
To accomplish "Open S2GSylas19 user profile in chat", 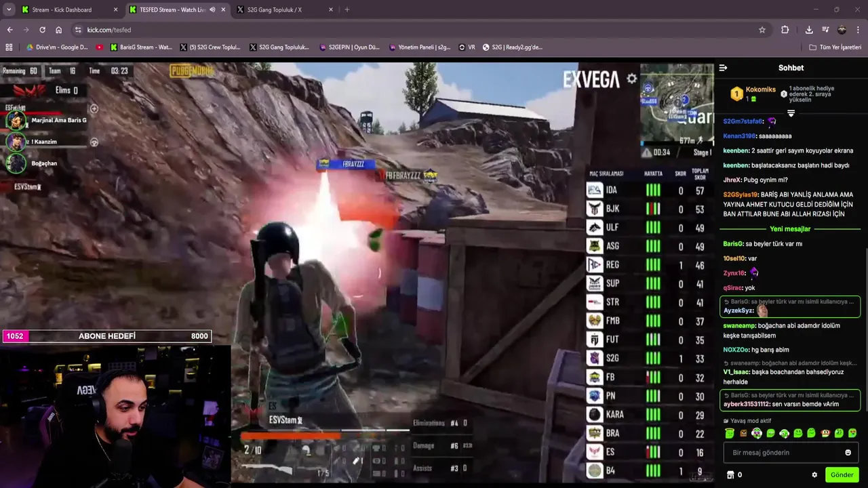I will pyautogui.click(x=741, y=195).
